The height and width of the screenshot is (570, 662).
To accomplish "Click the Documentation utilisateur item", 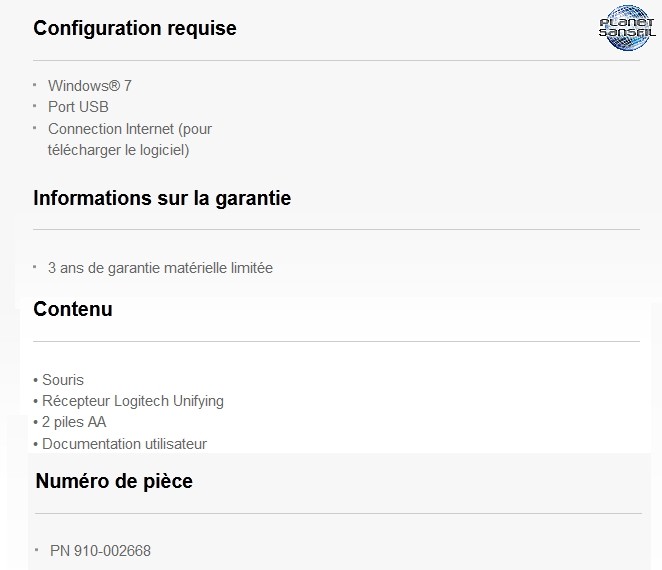I will tap(125, 444).
